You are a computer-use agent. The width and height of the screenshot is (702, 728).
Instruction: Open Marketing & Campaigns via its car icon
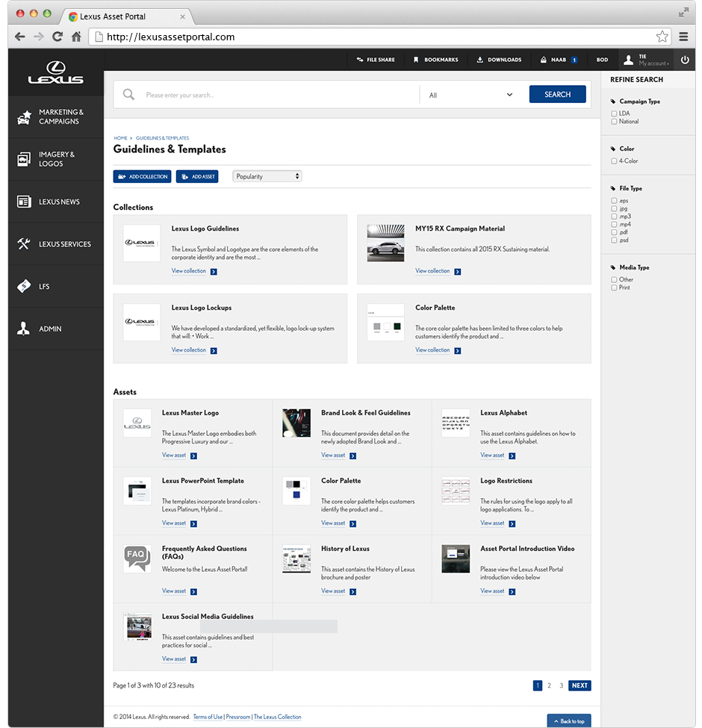[24, 117]
